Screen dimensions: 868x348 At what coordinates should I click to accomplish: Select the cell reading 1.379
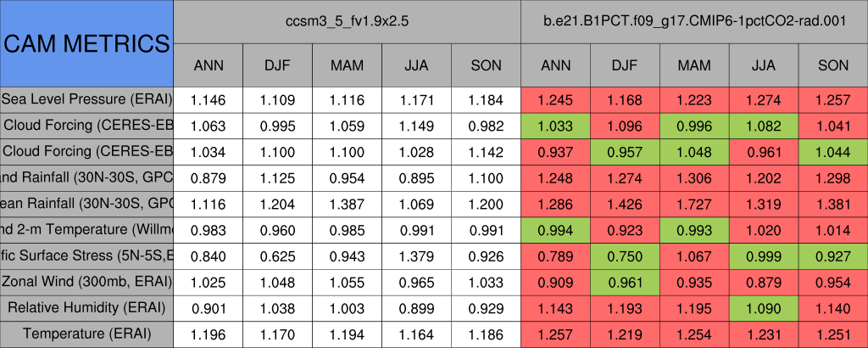416,255
